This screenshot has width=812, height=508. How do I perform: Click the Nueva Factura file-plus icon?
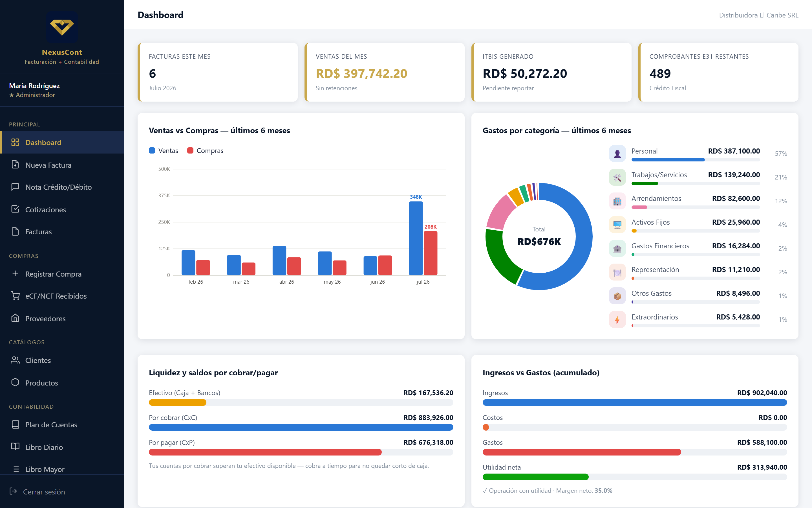(15, 165)
